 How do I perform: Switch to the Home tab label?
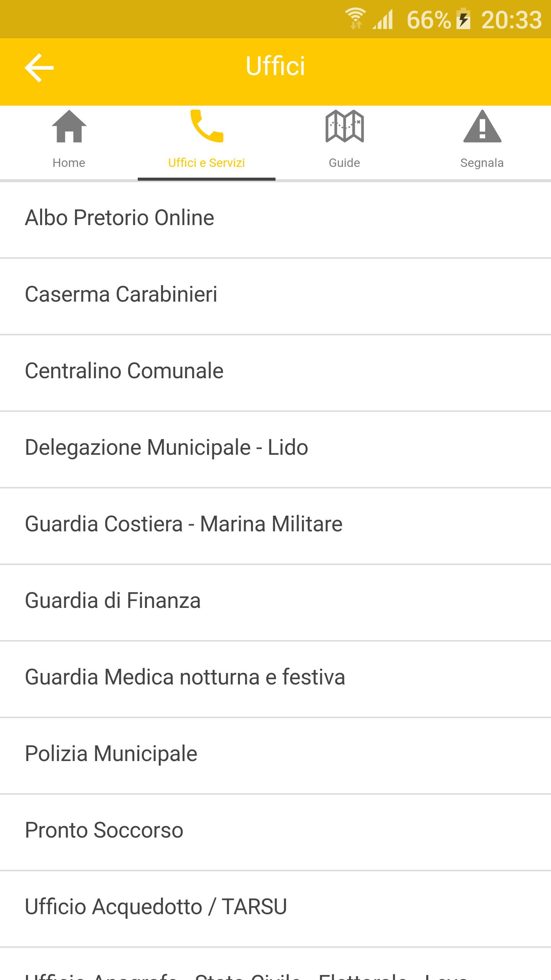pyautogui.click(x=69, y=163)
